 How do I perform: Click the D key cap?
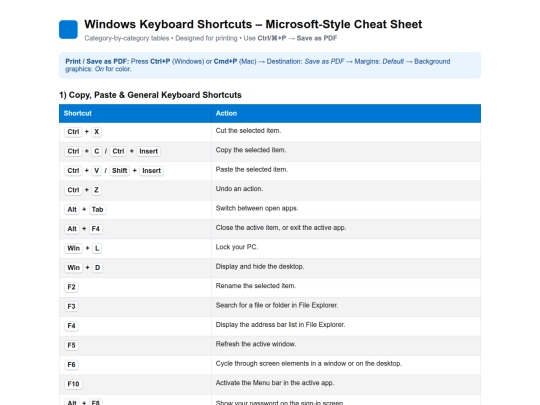tap(97, 268)
